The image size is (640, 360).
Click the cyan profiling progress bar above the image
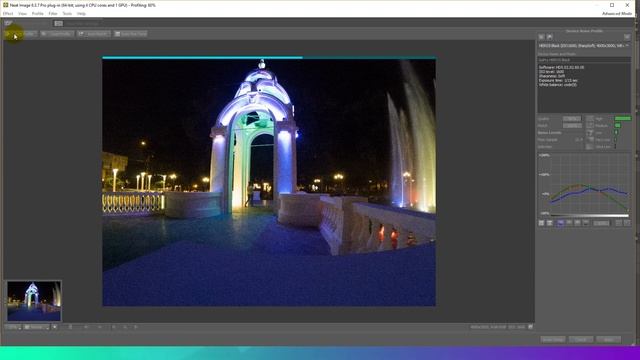coord(269,58)
